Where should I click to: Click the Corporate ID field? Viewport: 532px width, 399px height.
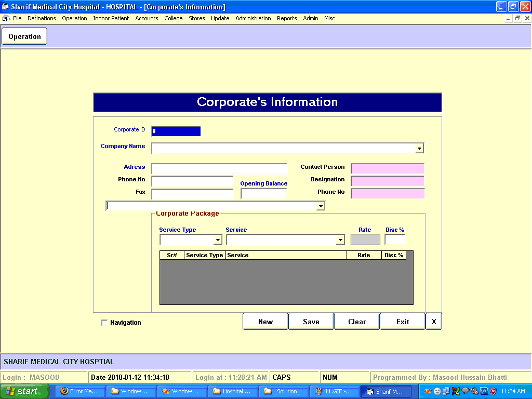click(x=176, y=131)
